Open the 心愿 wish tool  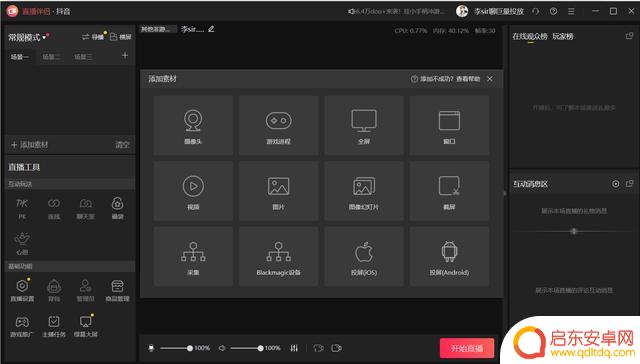pyautogui.click(x=22, y=244)
